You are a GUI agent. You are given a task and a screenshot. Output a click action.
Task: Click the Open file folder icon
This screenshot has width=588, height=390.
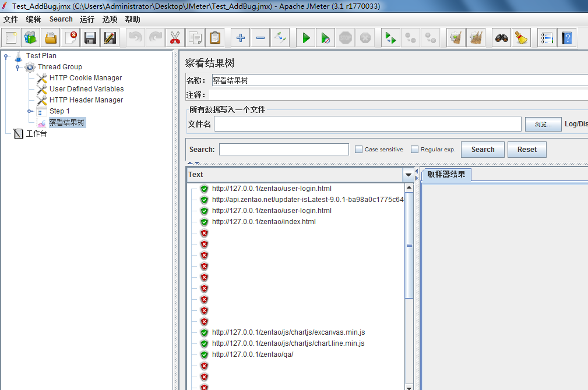point(51,37)
